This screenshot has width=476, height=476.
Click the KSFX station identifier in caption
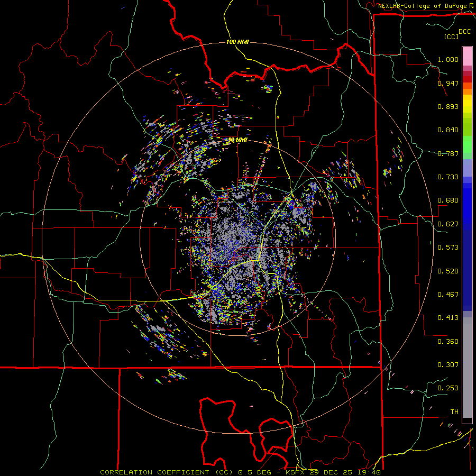pos(296,472)
